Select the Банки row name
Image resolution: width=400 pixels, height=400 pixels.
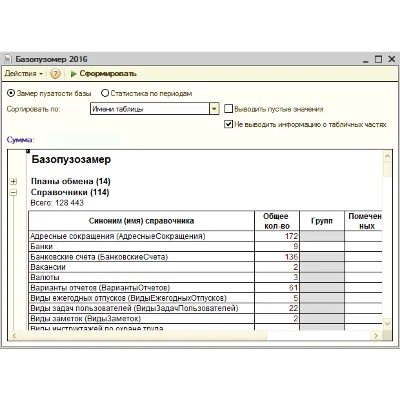pyautogui.click(x=41, y=247)
